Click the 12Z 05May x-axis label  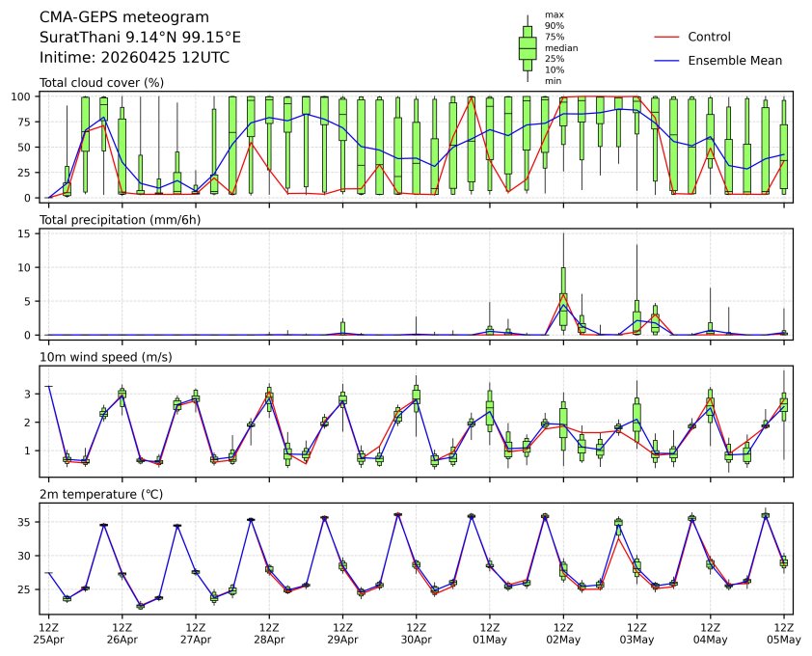click(x=783, y=632)
